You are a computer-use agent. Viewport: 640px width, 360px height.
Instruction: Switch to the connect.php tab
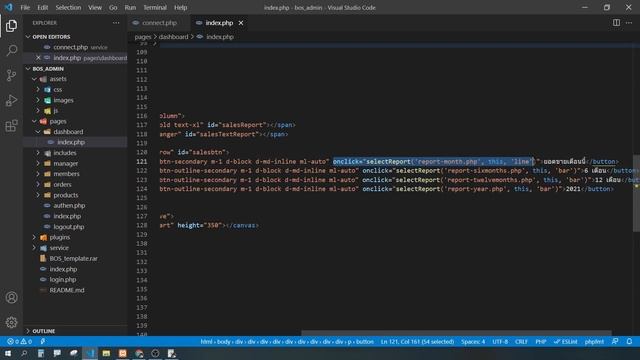coord(159,23)
